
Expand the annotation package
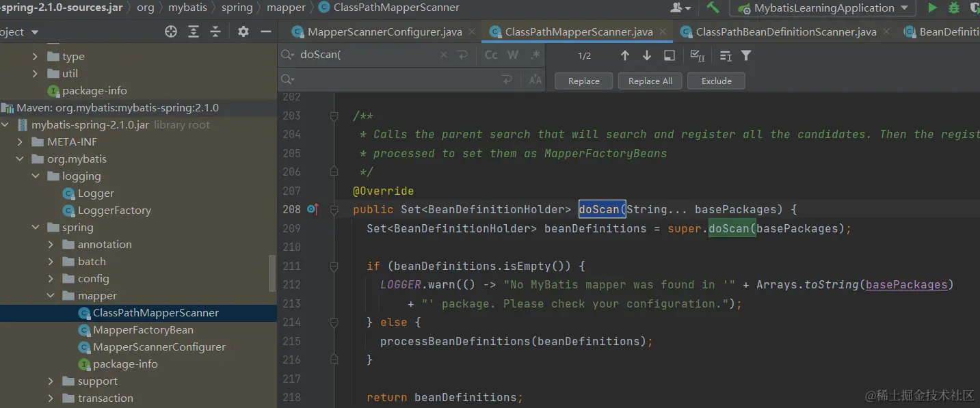pos(51,244)
